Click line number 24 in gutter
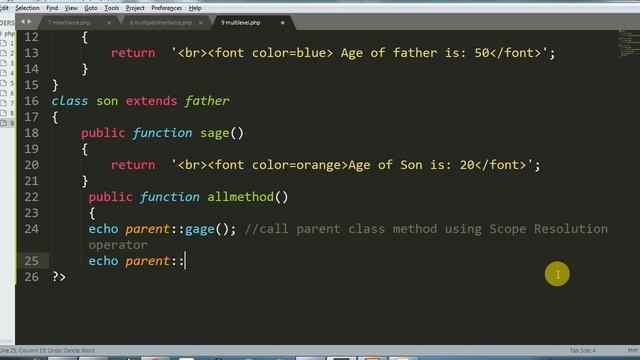This screenshot has height=360, width=640. pyautogui.click(x=31, y=229)
